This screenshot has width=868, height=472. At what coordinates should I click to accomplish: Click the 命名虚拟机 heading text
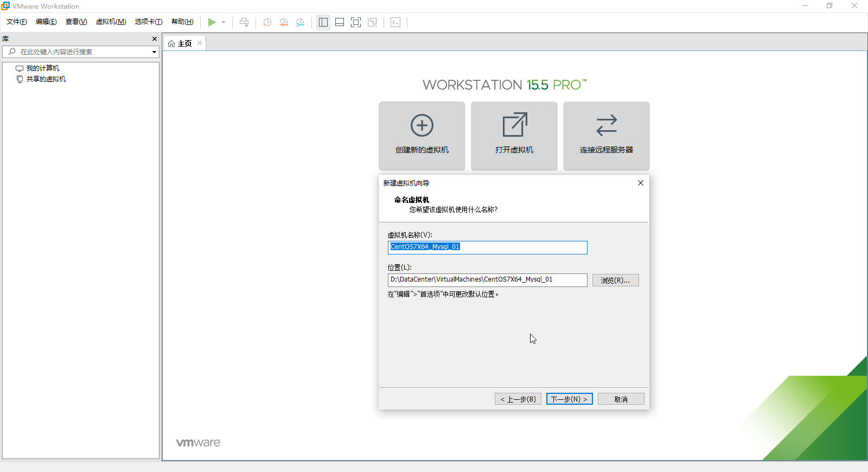[412, 200]
